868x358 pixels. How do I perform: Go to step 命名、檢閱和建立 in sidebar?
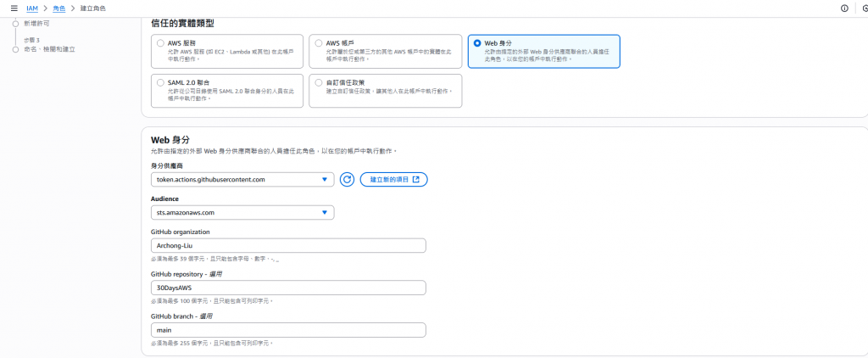coord(50,48)
